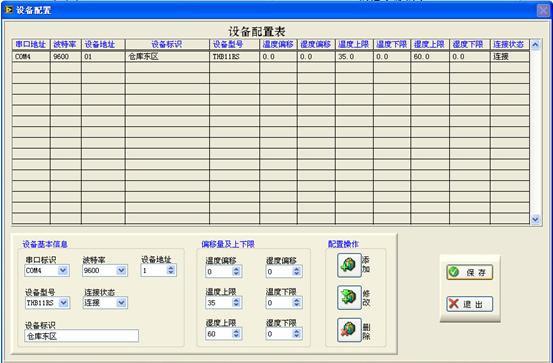The height and width of the screenshot is (363, 553).
Task: Click the table scrollbar down arrow
Action: pos(535,219)
